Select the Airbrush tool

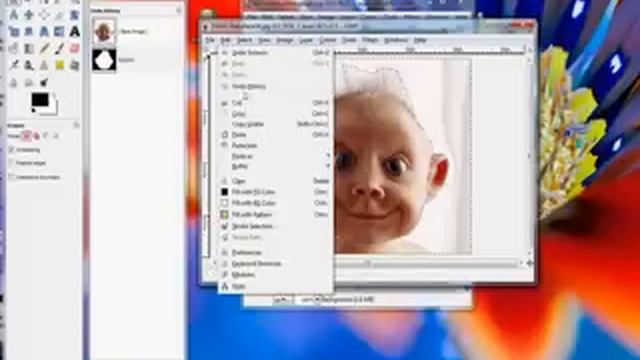13,65
